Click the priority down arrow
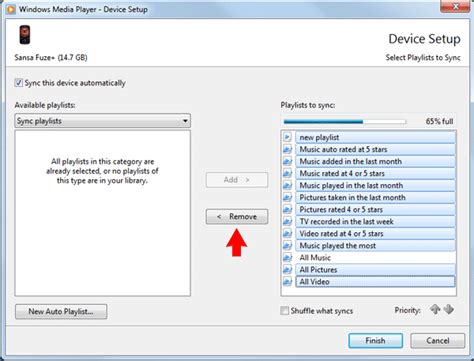The height and width of the screenshot is (361, 474). (x=449, y=309)
